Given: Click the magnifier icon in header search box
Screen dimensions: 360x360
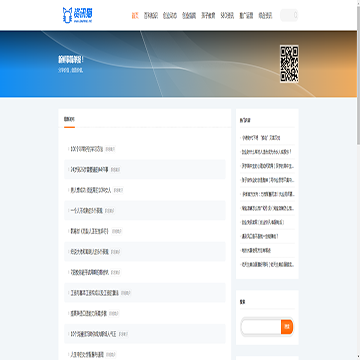Looking at the screenshot, I should pos(295,15).
